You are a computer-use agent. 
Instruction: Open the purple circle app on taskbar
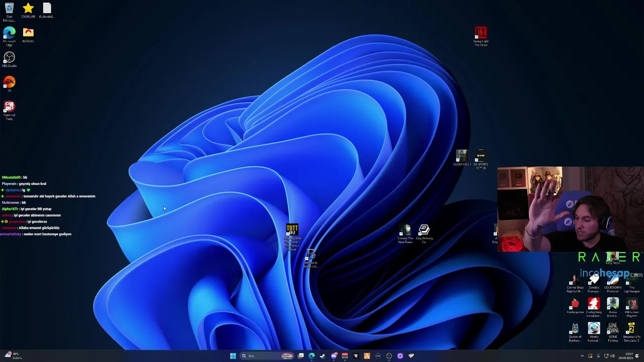point(400,356)
